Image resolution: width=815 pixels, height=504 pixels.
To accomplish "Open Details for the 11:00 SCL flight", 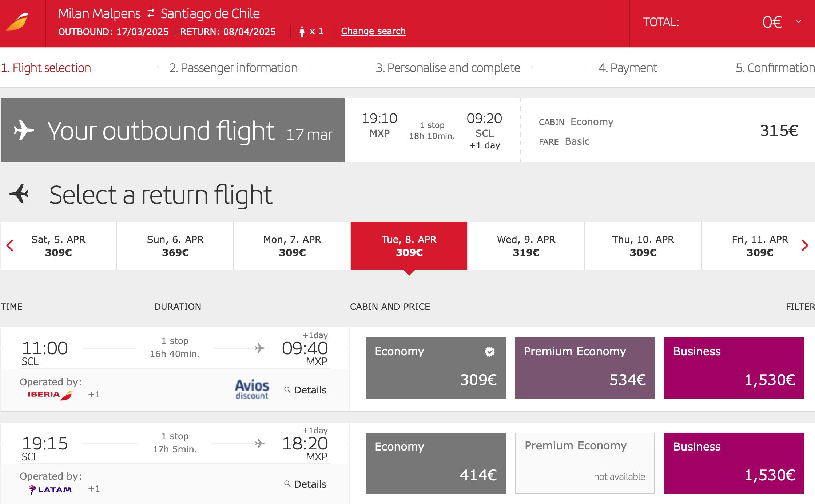I will 305,390.
